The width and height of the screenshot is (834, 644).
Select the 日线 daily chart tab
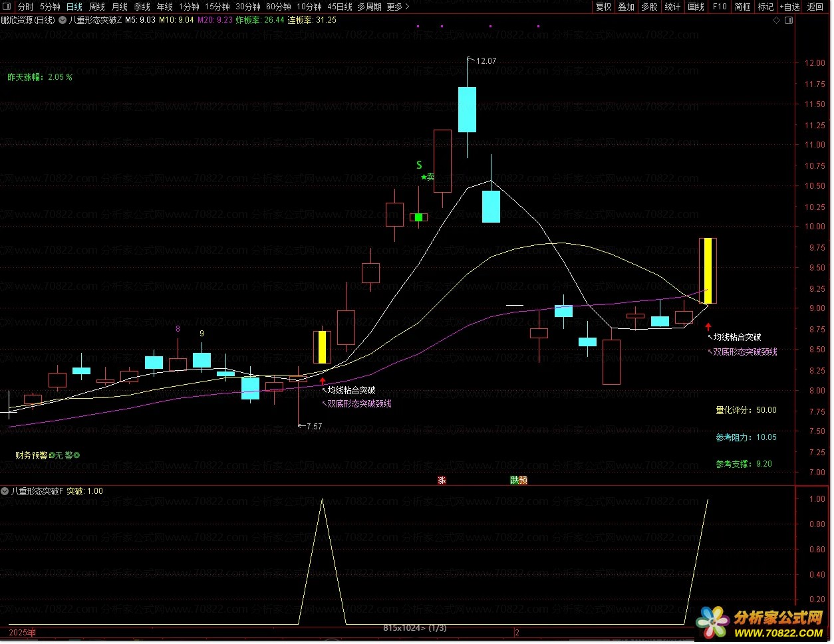[x=74, y=7]
